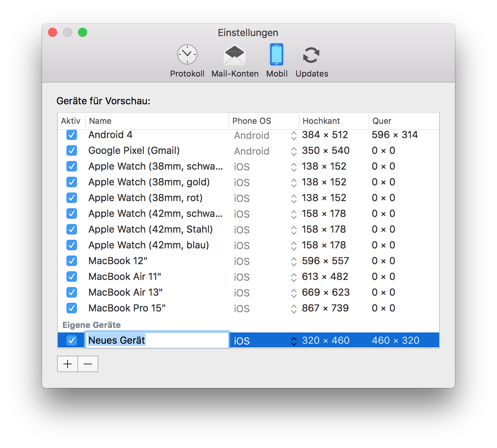Open iOS dropdown for Neues Gerät row
The image size is (497, 448).
(265, 341)
